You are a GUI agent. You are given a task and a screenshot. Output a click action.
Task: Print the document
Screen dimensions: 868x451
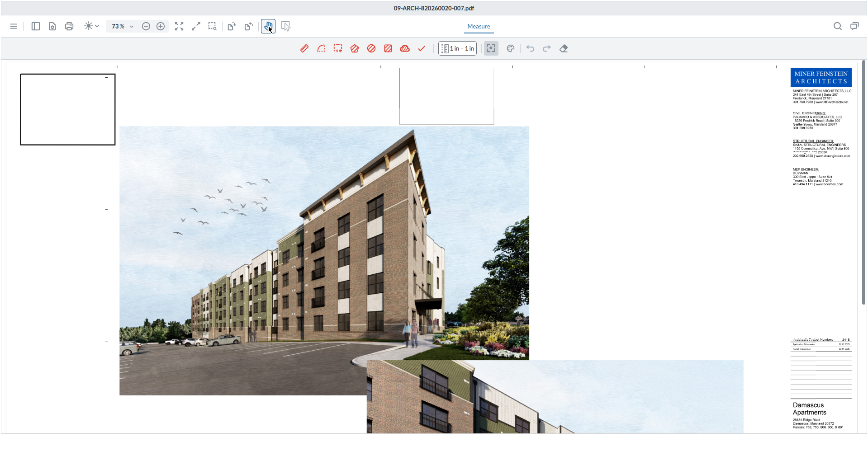coord(69,26)
